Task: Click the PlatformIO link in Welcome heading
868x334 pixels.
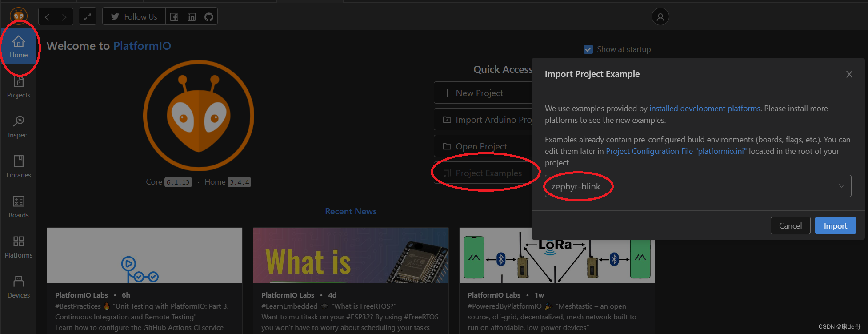Action: tap(142, 46)
